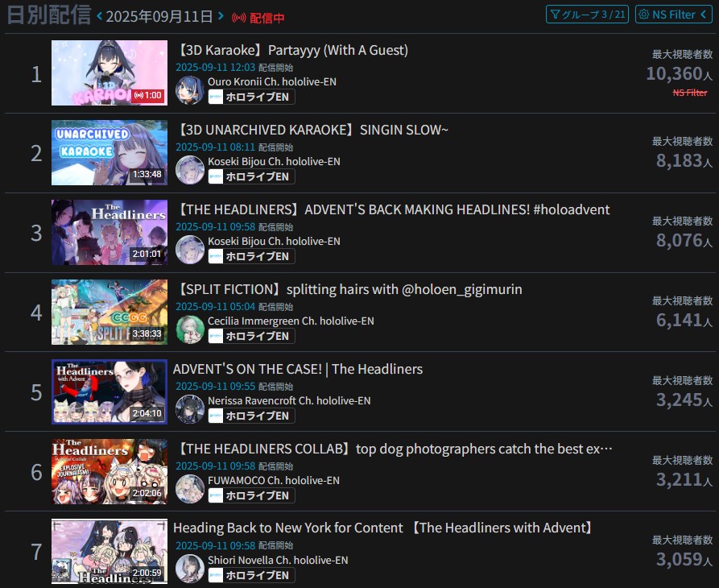Click Nerissa Ravencroft channel avatar

189,409
